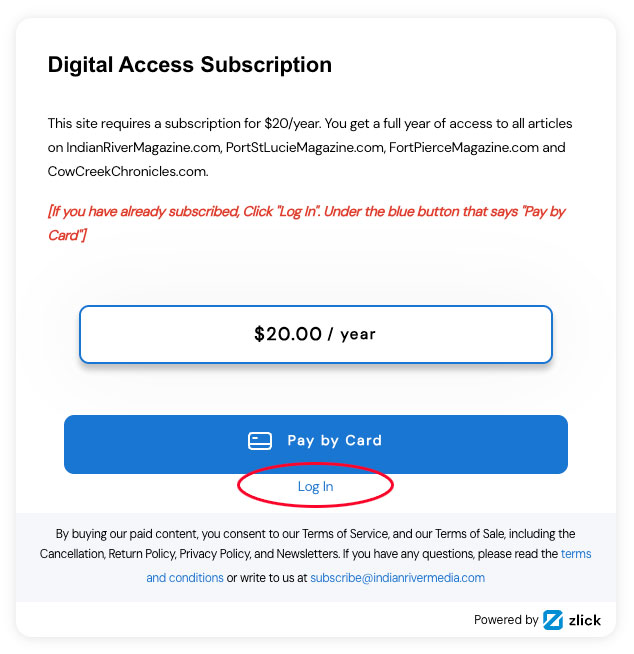Image resolution: width=634 pixels, height=654 pixels.
Task: Click the Digital Access Subscription heading
Action: click(190, 66)
